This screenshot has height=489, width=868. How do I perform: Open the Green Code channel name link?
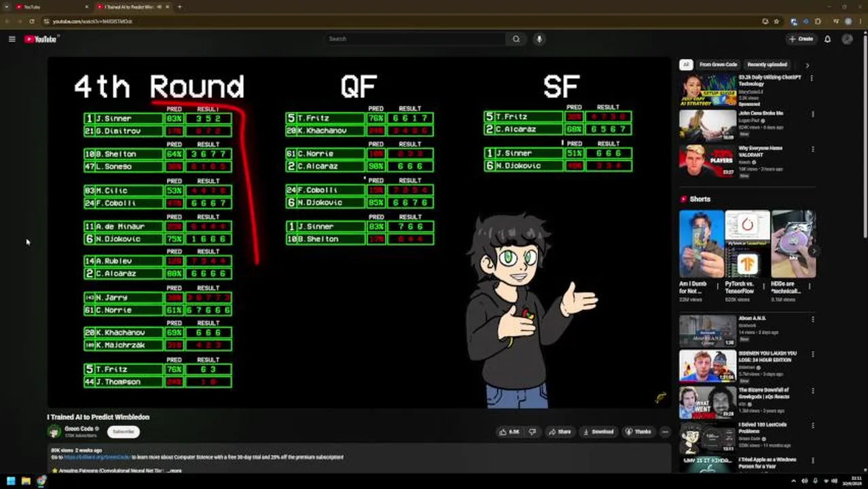79,429
